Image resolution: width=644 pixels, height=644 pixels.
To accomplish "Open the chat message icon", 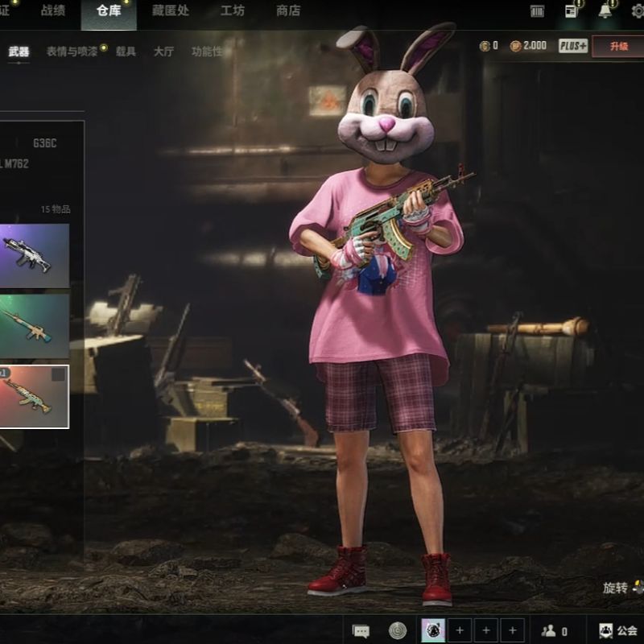I will tap(361, 631).
